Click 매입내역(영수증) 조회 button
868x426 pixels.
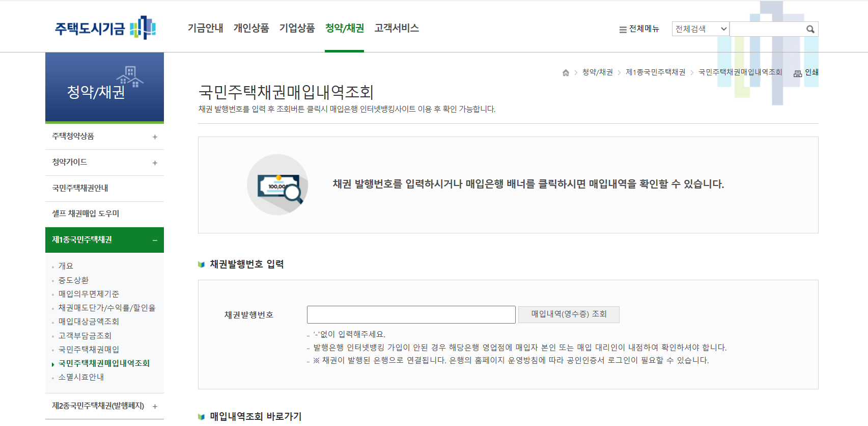pyautogui.click(x=569, y=314)
